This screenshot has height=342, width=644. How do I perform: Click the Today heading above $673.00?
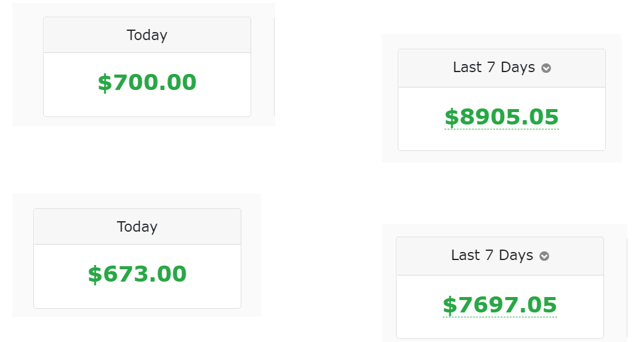click(137, 227)
